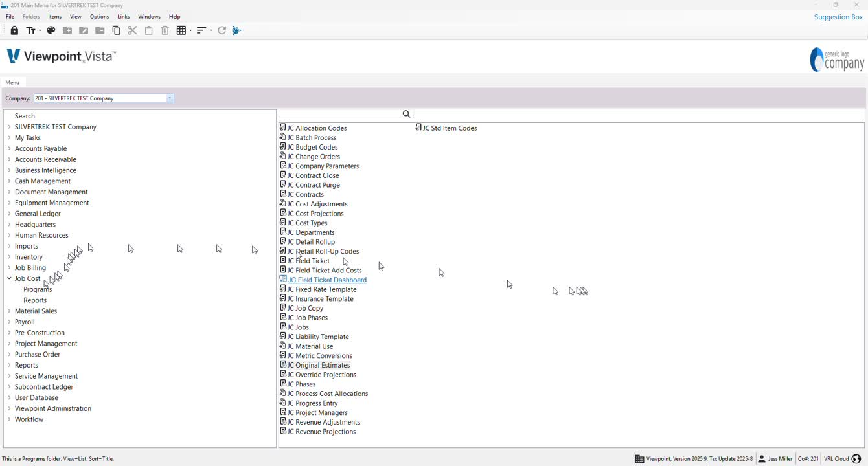Open JC Revenue Projections program
868x466 pixels.
pos(322,432)
